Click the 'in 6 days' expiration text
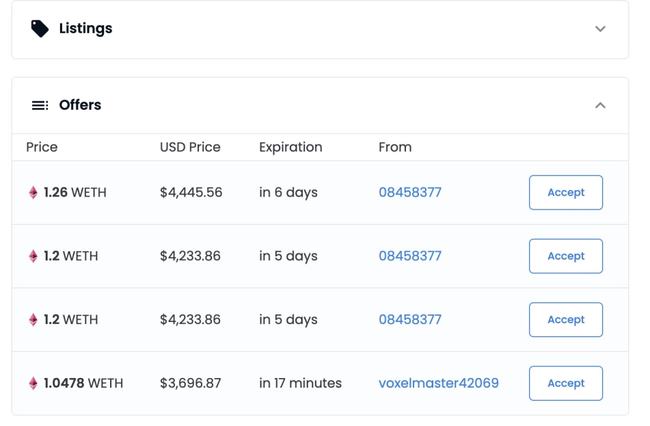 [x=289, y=193]
